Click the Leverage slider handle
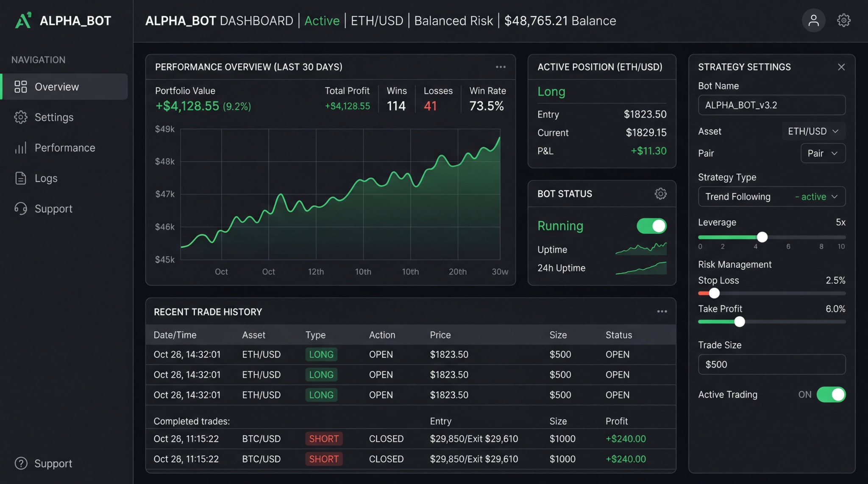The width and height of the screenshot is (868, 484). click(x=762, y=237)
